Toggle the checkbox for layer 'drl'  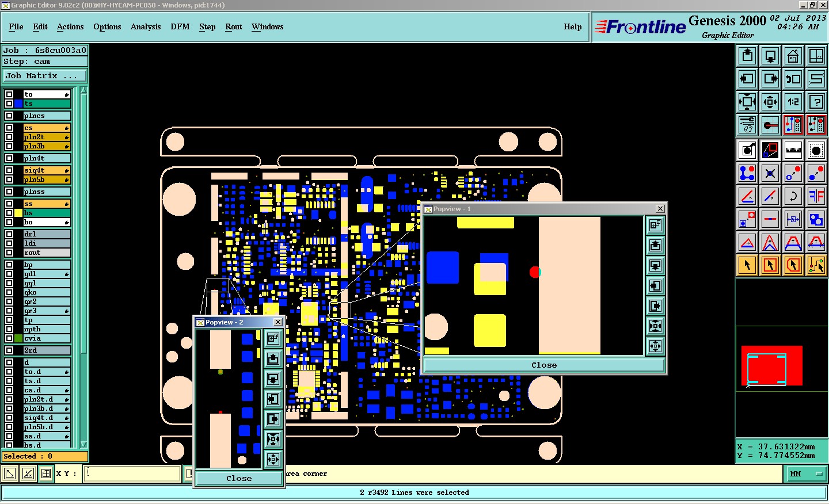click(x=9, y=234)
